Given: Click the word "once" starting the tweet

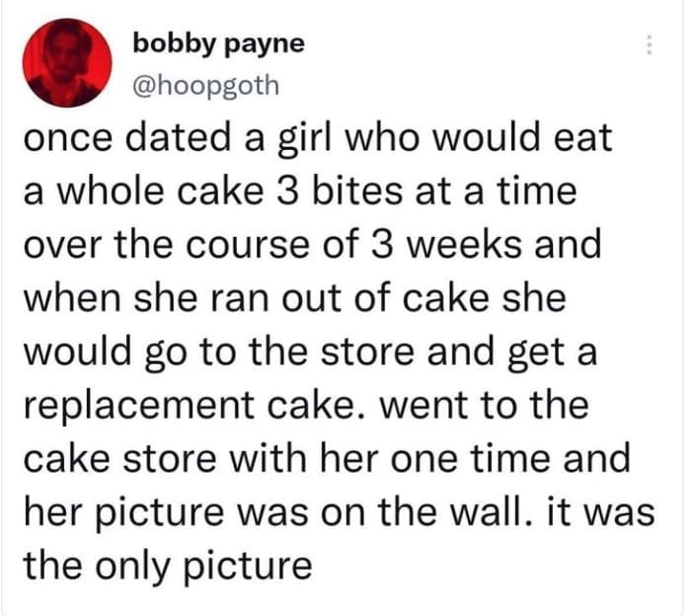Looking at the screenshot, I should coord(63,138).
